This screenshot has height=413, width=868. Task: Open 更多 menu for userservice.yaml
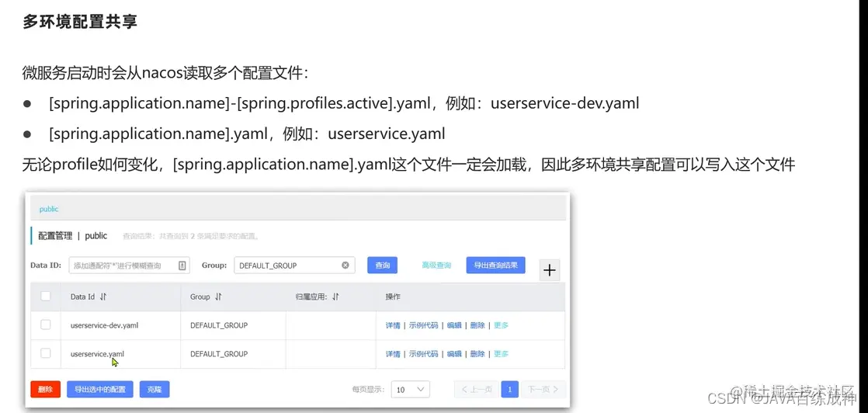(x=501, y=354)
